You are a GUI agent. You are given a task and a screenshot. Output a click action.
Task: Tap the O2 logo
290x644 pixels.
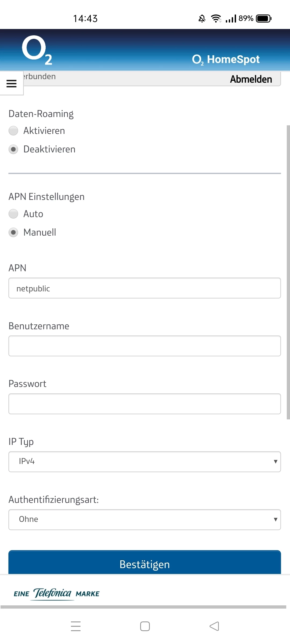click(37, 50)
